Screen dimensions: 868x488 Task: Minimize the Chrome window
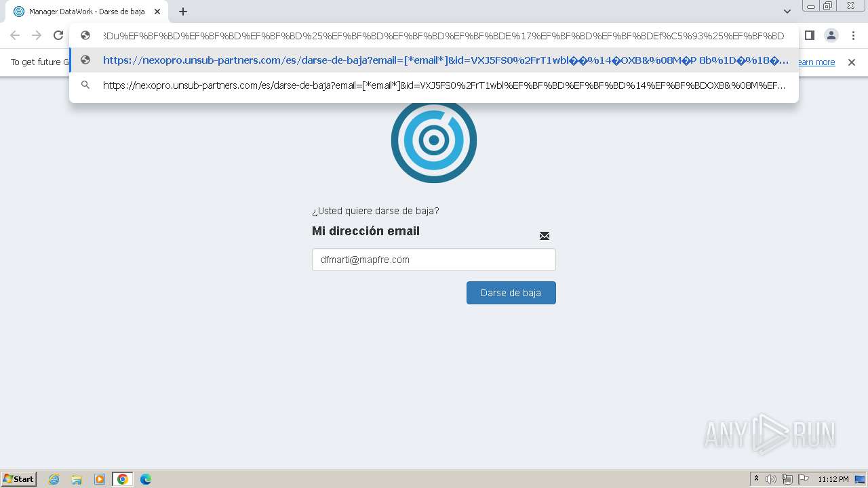click(811, 6)
